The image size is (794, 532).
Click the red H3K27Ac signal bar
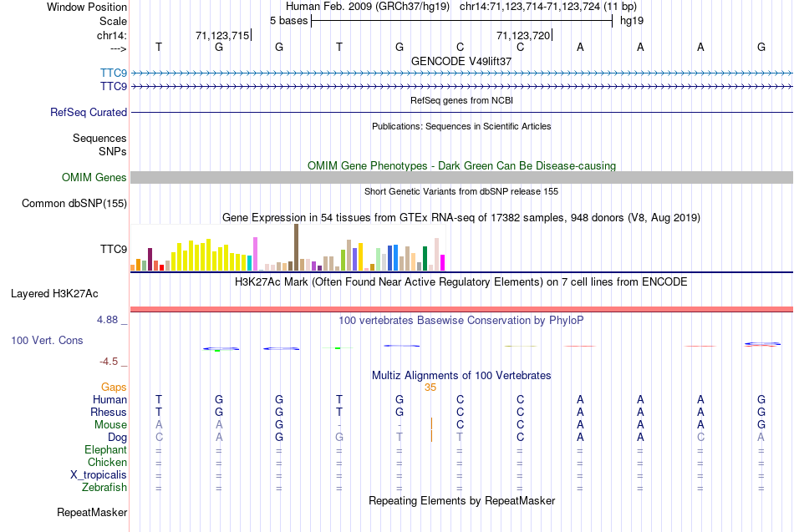point(461,309)
